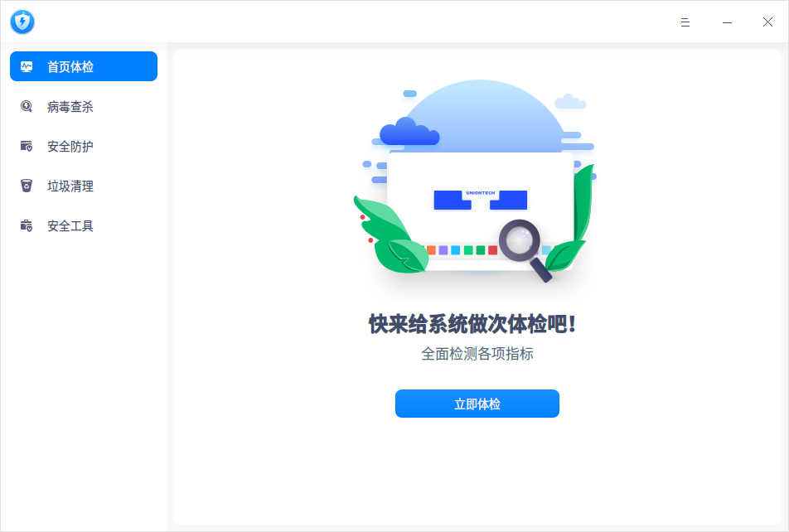Click the 病毒查杀 magnifier scan icon

coord(27,106)
